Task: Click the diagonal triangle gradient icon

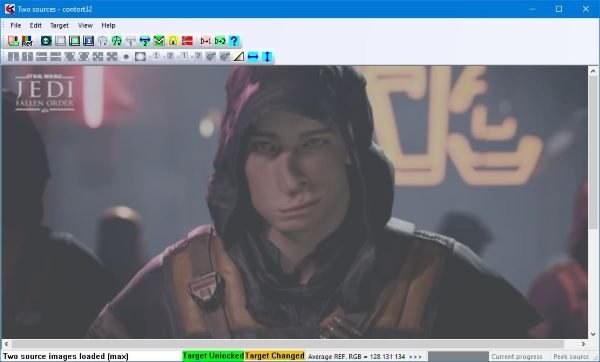Action: point(239,57)
